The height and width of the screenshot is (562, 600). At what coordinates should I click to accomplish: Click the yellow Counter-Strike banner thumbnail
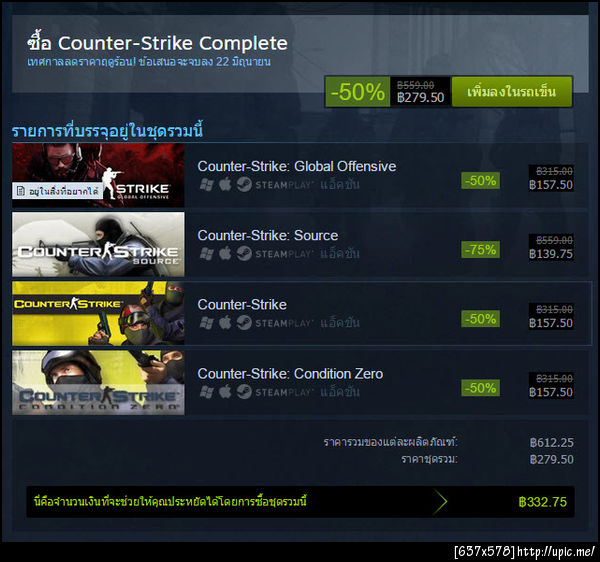[x=98, y=314]
